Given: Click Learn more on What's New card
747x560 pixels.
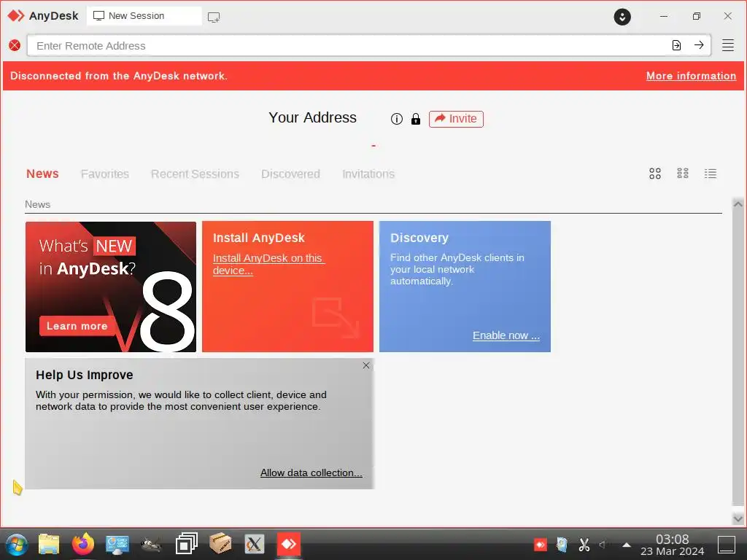Looking at the screenshot, I should click(77, 326).
